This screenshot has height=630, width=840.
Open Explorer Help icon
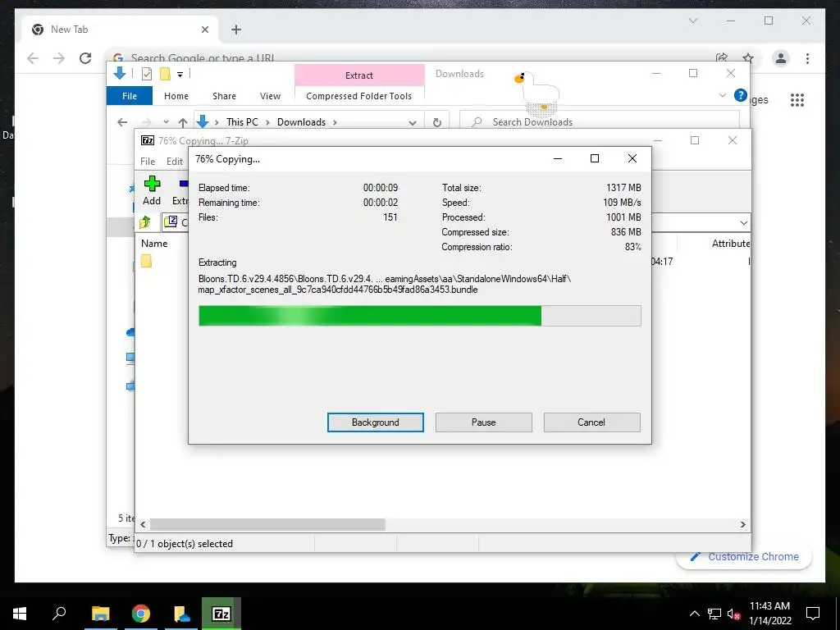[741, 95]
